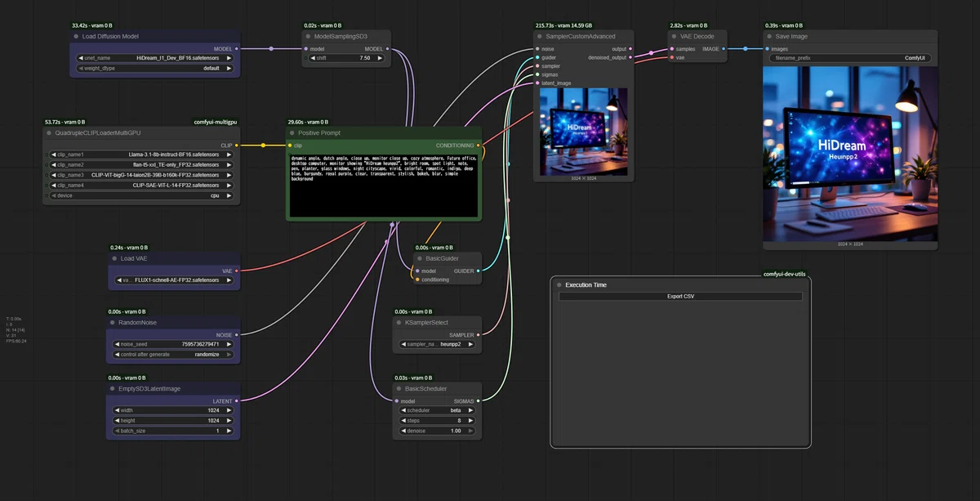
Task: Open the FLUX1-schnell-AE VAE name dropdown
Action: 173,280
